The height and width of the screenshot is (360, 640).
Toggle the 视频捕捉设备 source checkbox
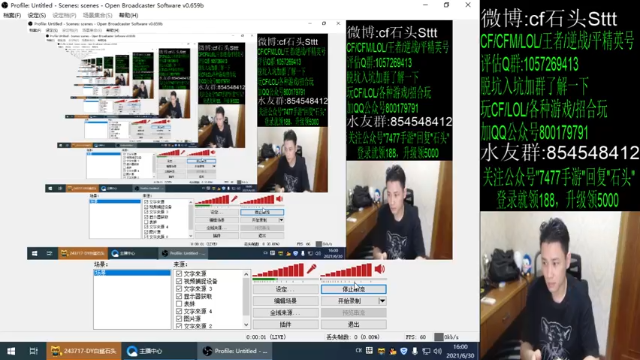tap(179, 281)
